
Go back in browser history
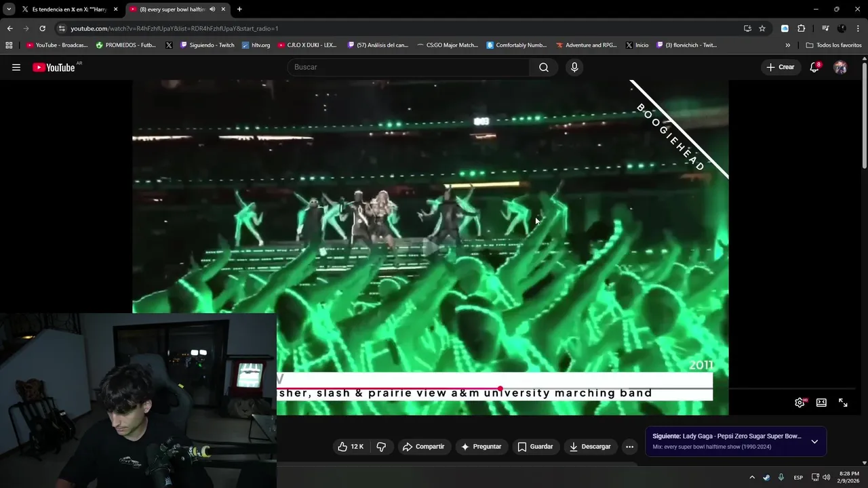[x=9, y=28]
